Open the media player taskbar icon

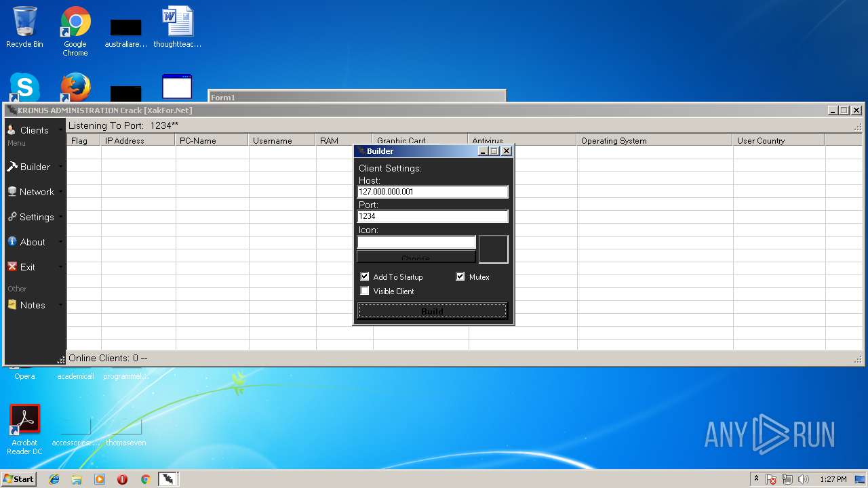click(100, 479)
